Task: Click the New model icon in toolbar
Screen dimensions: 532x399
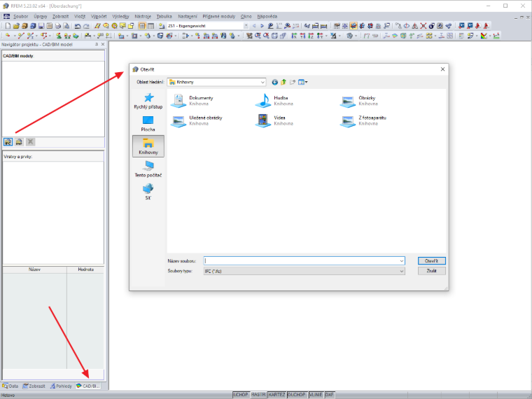Action: 8,26
